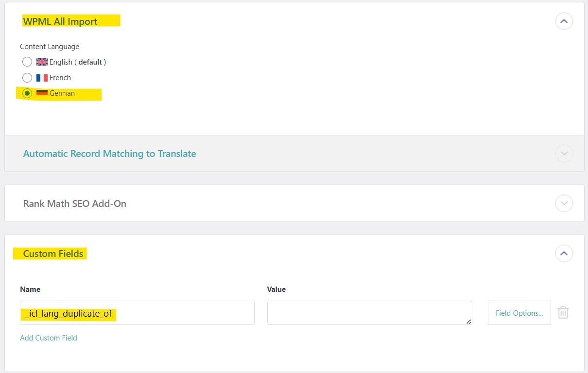
Task: Delete the custom field with trash icon
Action: coord(563,312)
